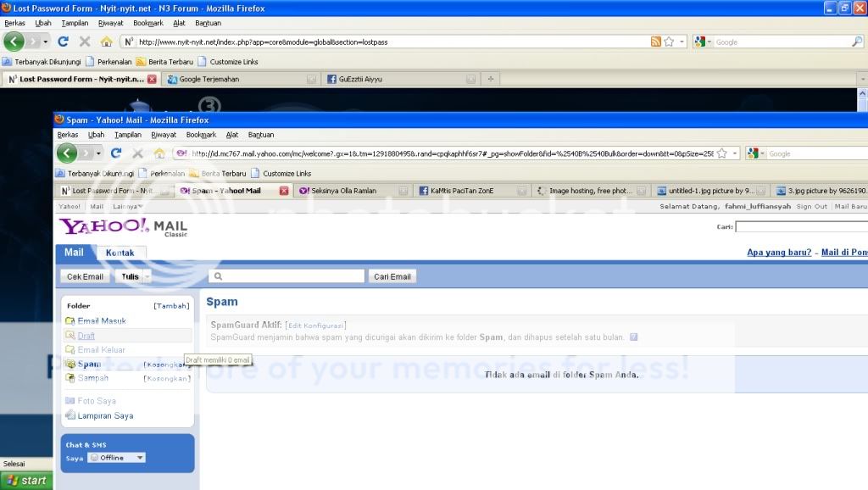Click Stop button in Yahoo Mail window

click(138, 153)
